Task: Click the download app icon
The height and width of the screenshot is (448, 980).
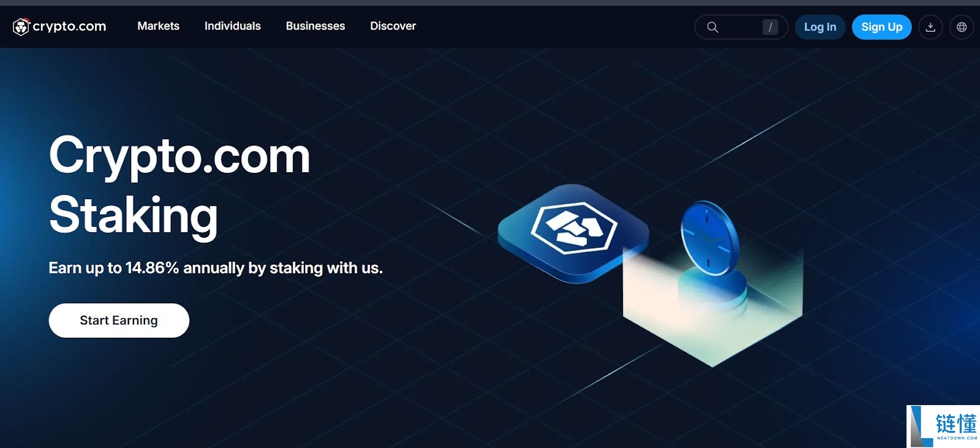Action: pyautogui.click(x=930, y=27)
